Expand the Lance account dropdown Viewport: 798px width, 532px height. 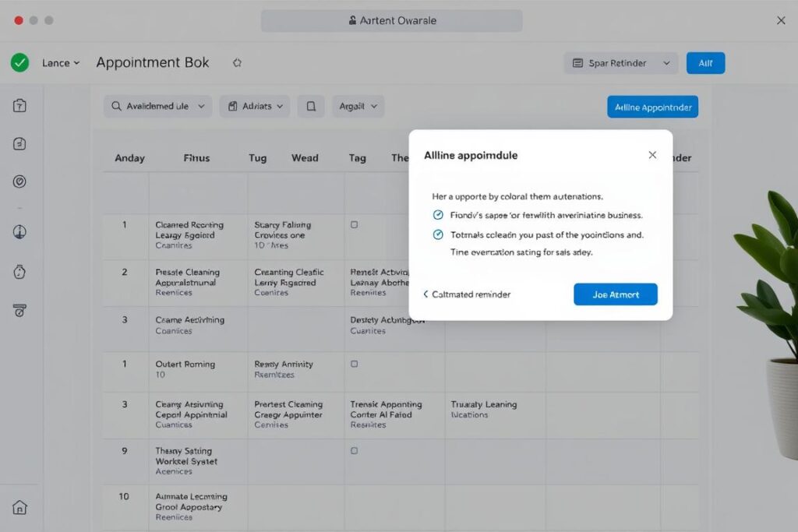[x=61, y=63]
